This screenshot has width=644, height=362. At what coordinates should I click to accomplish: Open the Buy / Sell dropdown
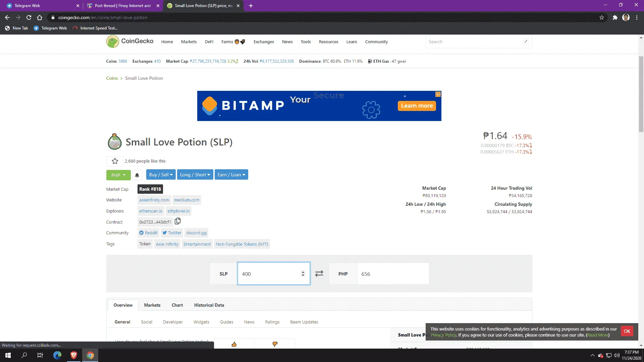point(161,175)
